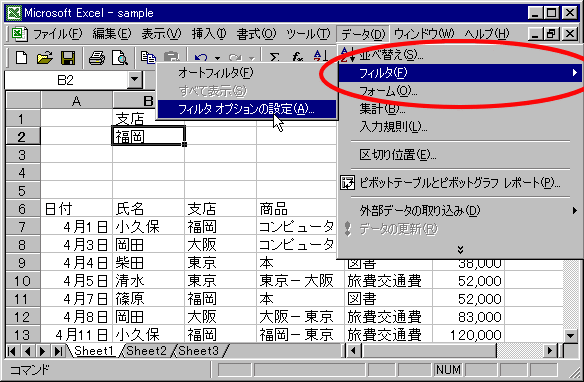This screenshot has width=584, height=382.
Task: Open the 挿入(I) menu
Action: pos(209,34)
